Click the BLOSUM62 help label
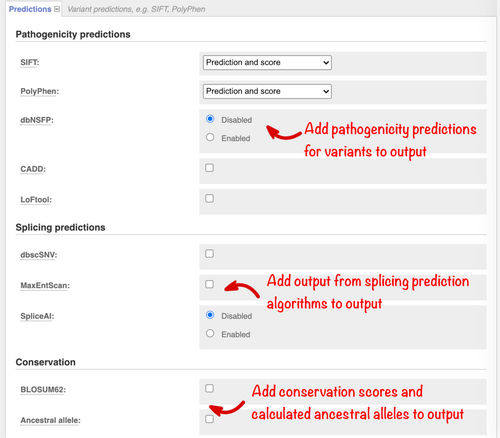 [x=43, y=390]
